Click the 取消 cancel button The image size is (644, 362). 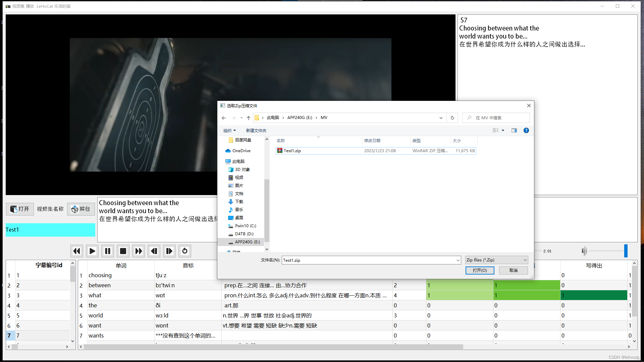[x=513, y=270]
